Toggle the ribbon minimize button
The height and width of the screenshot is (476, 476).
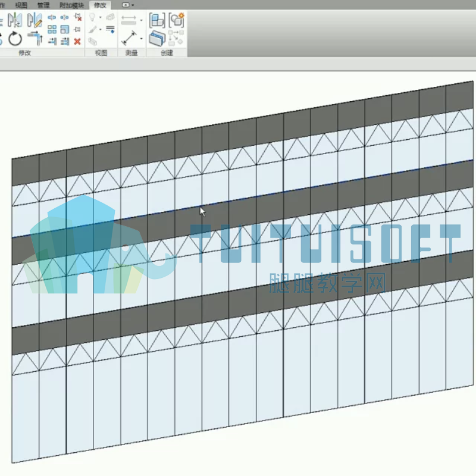[126, 5]
